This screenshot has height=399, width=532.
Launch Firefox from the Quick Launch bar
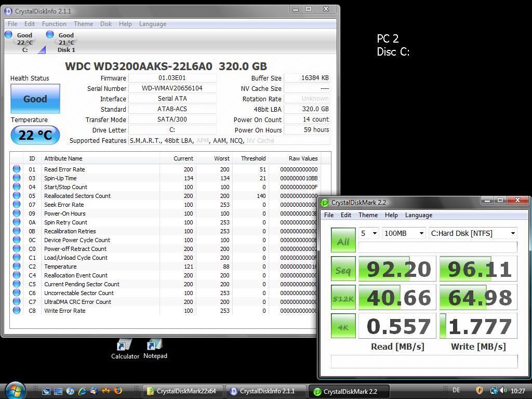click(x=118, y=391)
